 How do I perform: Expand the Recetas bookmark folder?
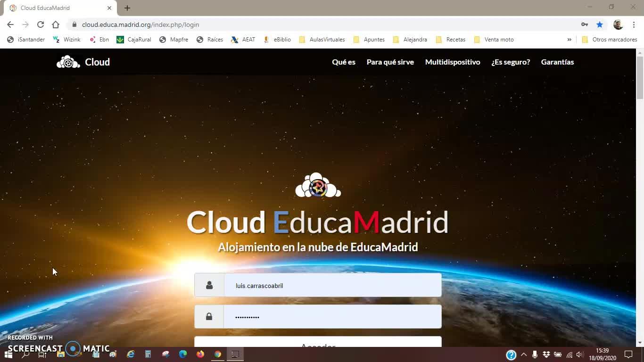click(x=451, y=40)
